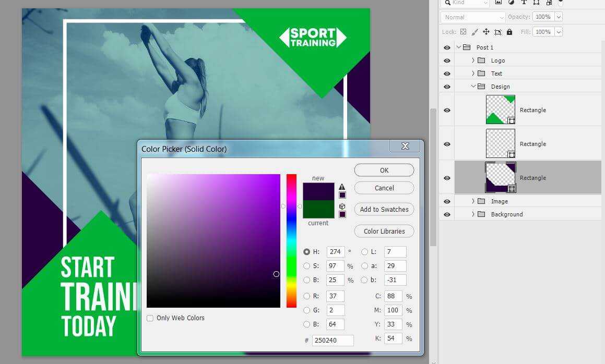The image size is (605, 364).
Task: Select the Background group in layers
Action: point(506,214)
